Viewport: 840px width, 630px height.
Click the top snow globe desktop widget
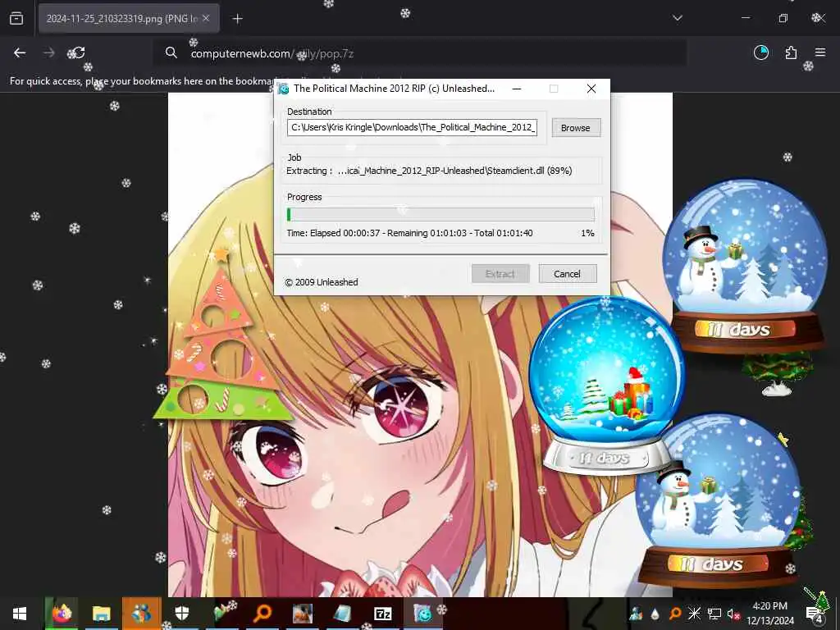[x=745, y=267]
